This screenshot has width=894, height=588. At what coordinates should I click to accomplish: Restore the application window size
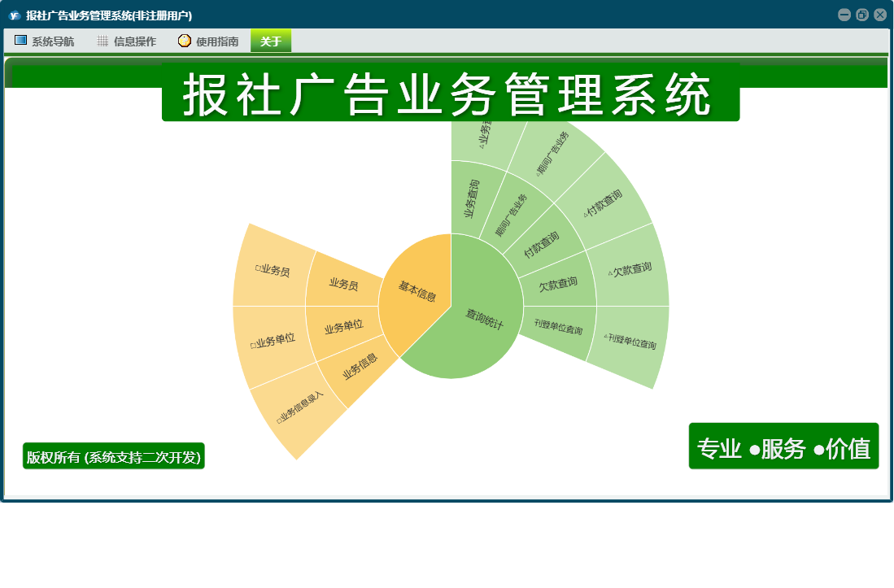(x=862, y=15)
